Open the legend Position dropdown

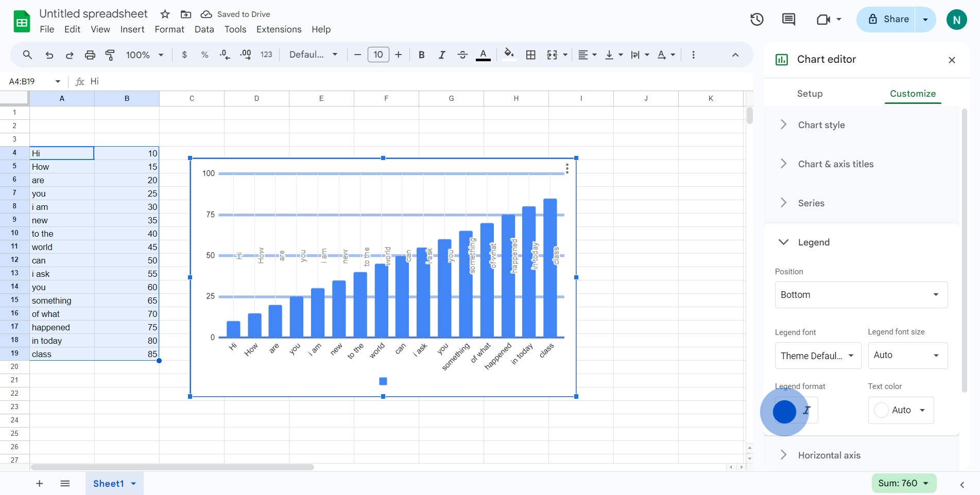pyautogui.click(x=861, y=295)
